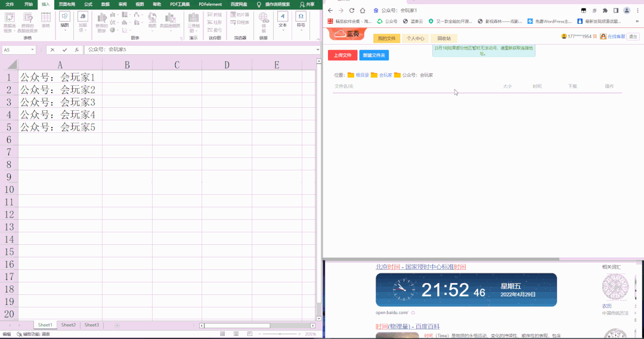Switch to the 开始 (Home) ribbon tab
This screenshot has height=339, width=644.
point(29,5)
